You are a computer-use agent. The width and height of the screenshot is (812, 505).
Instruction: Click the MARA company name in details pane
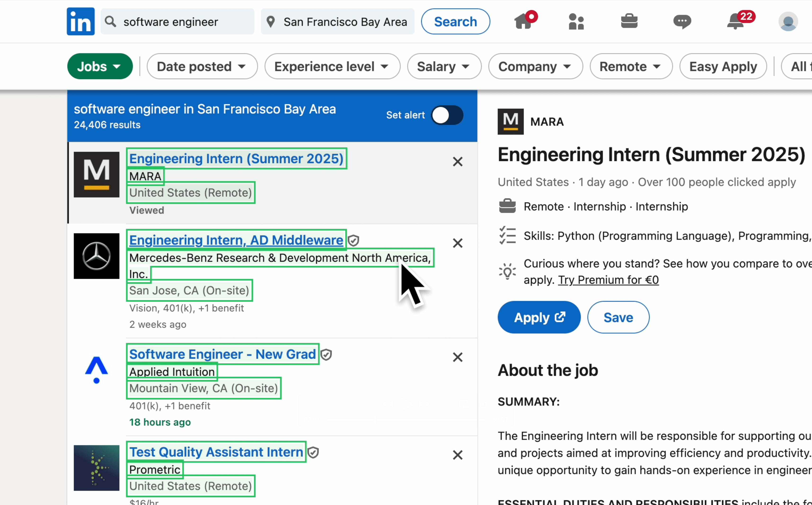(x=547, y=122)
